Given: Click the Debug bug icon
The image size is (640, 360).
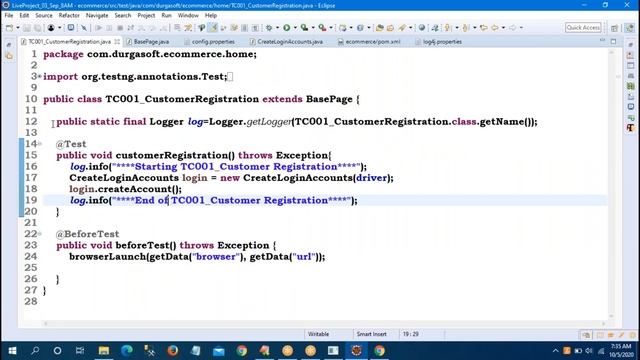Looking at the screenshot, I should 269,28.
